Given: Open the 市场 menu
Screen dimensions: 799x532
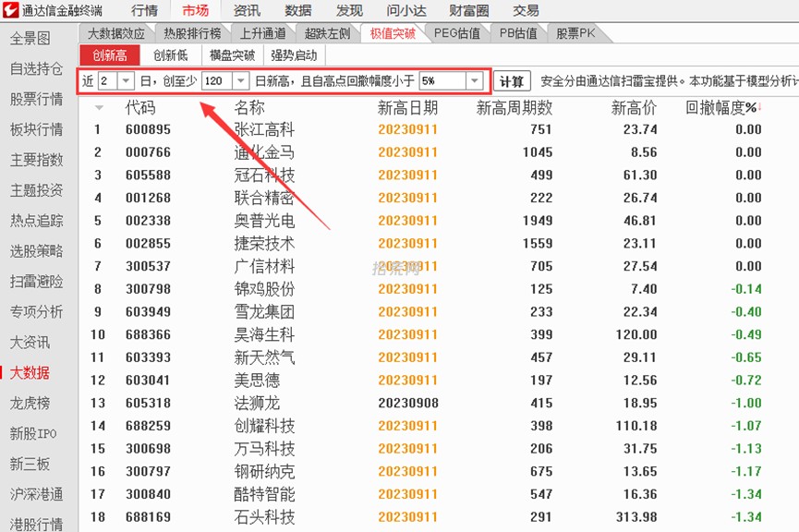Looking at the screenshot, I should click(196, 11).
